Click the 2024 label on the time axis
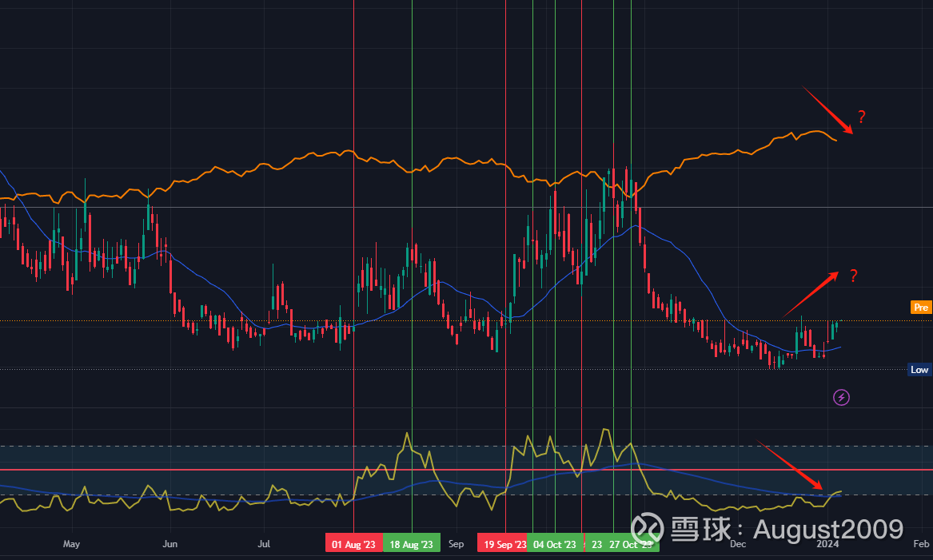 (828, 546)
